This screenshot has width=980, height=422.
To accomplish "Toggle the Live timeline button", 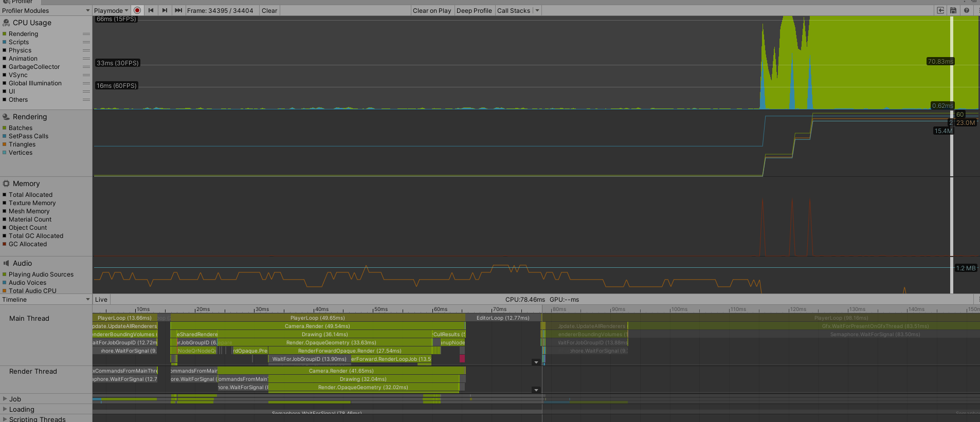I will (101, 300).
